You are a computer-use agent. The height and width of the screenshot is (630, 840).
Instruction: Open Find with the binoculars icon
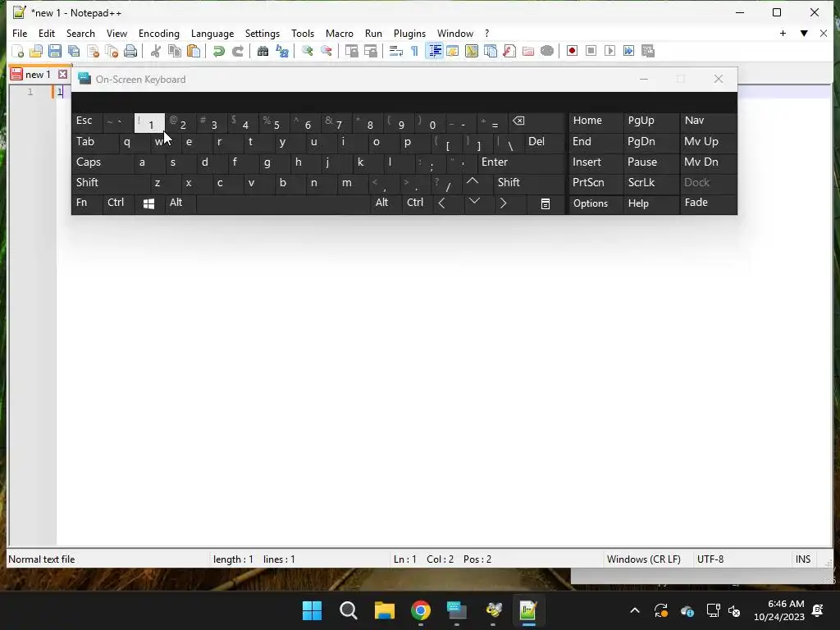pyautogui.click(x=262, y=51)
